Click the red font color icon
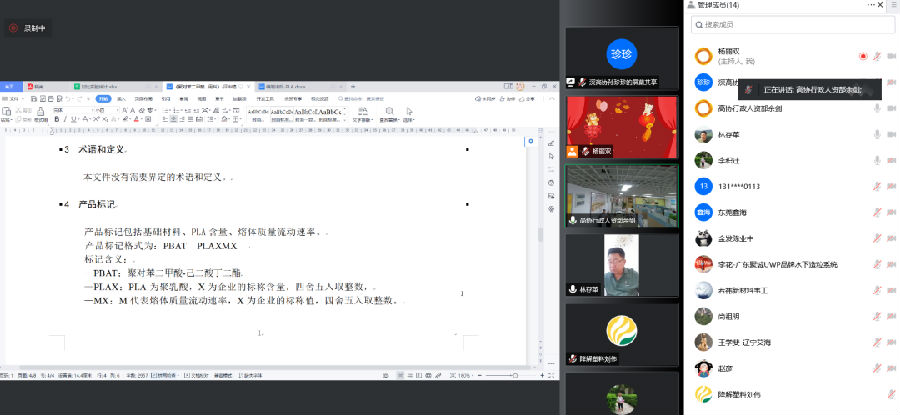This screenshot has width=900, height=415. (x=137, y=119)
